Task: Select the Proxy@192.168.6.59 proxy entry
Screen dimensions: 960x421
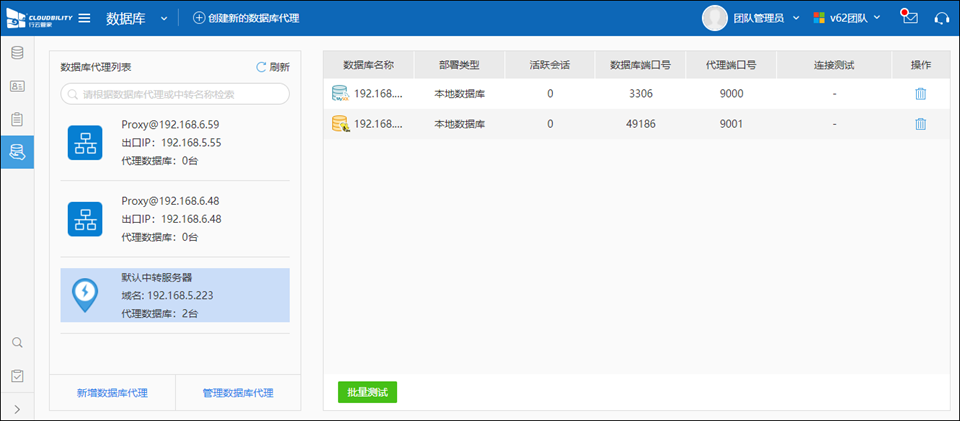Action: tap(175, 142)
